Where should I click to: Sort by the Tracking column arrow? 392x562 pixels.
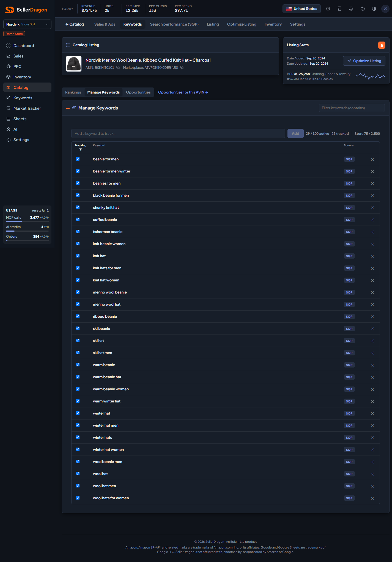[81, 149]
